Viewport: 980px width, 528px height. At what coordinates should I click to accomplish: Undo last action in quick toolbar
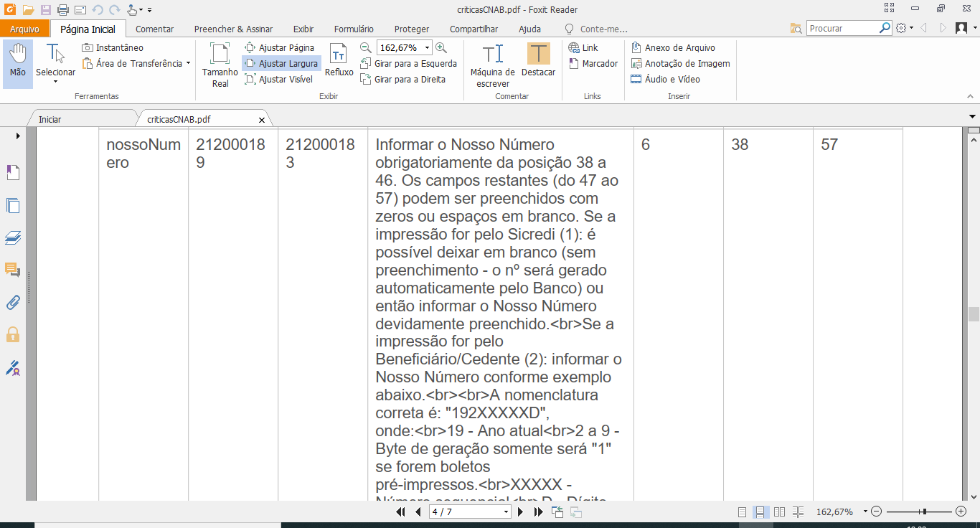point(98,10)
